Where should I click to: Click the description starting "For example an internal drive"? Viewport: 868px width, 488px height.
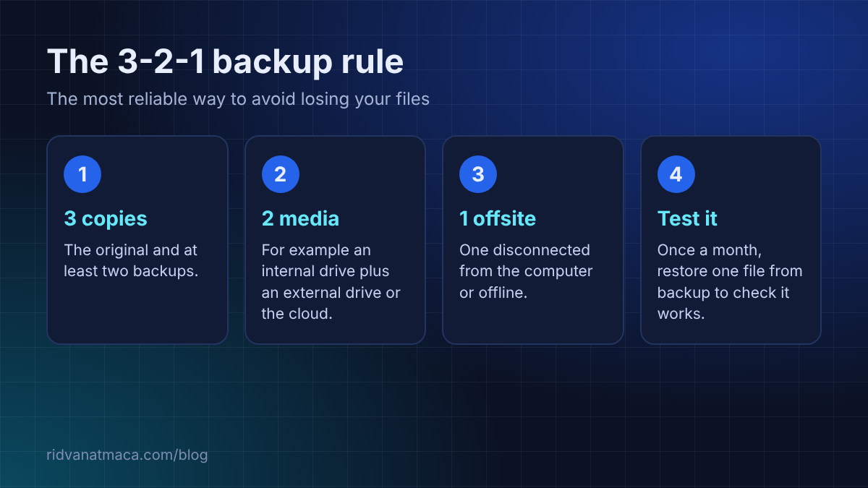tap(331, 282)
